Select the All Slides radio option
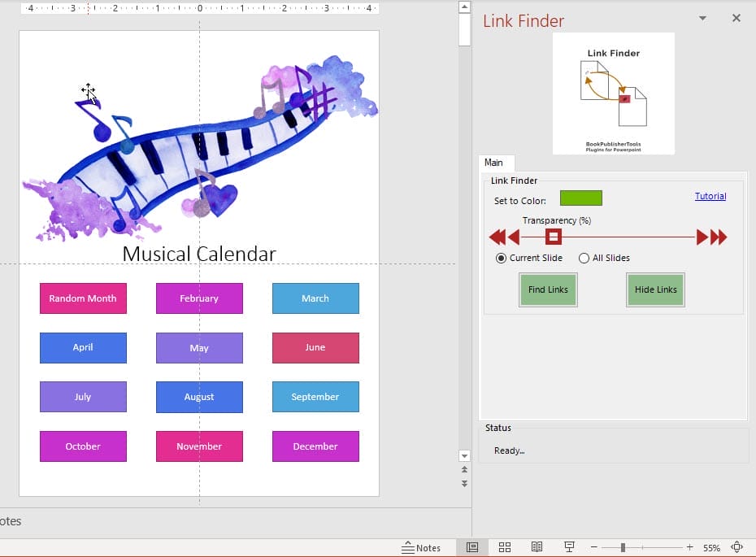 click(584, 258)
